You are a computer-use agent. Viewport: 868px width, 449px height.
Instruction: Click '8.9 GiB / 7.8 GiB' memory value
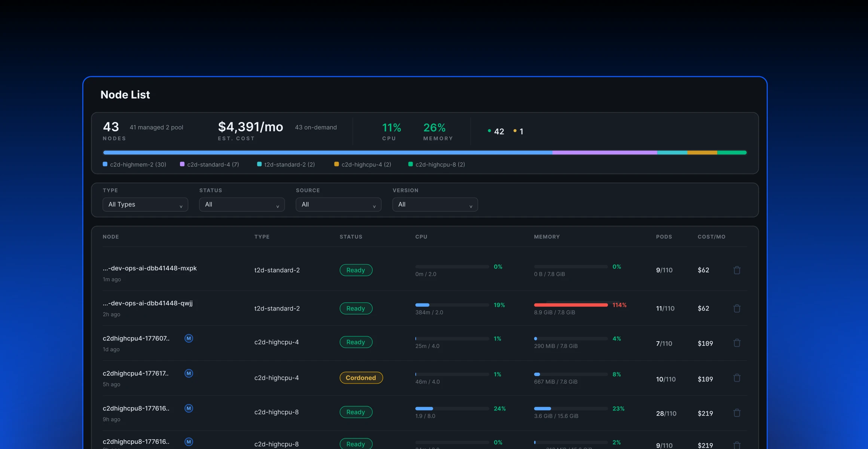[x=554, y=312]
